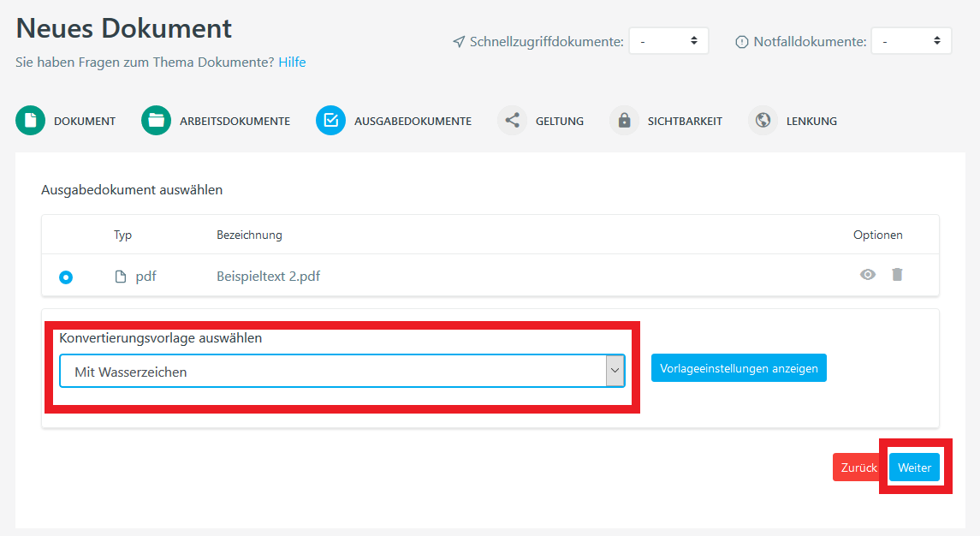Go to the GELTUNG step label
Screen dimensions: 980x536
click(x=560, y=122)
